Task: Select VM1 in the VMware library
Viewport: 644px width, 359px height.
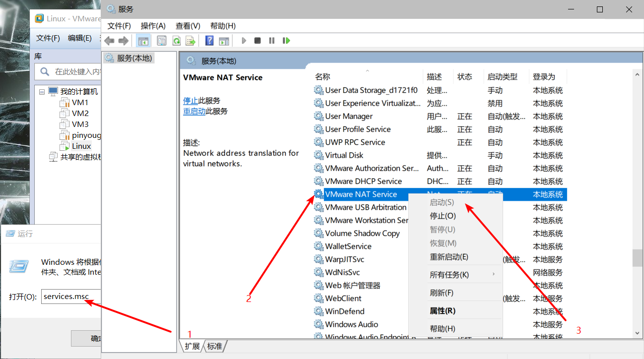Action: pos(80,103)
